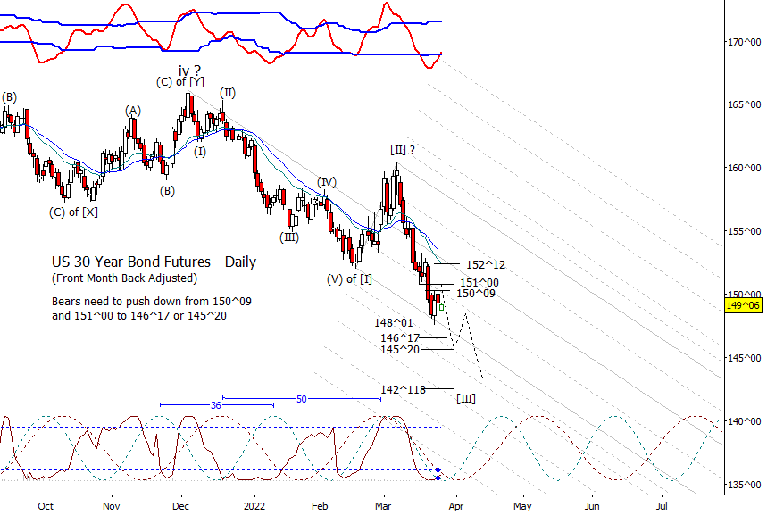Click the 145^20 target level label
This screenshot has height=532, width=767.
(x=400, y=350)
